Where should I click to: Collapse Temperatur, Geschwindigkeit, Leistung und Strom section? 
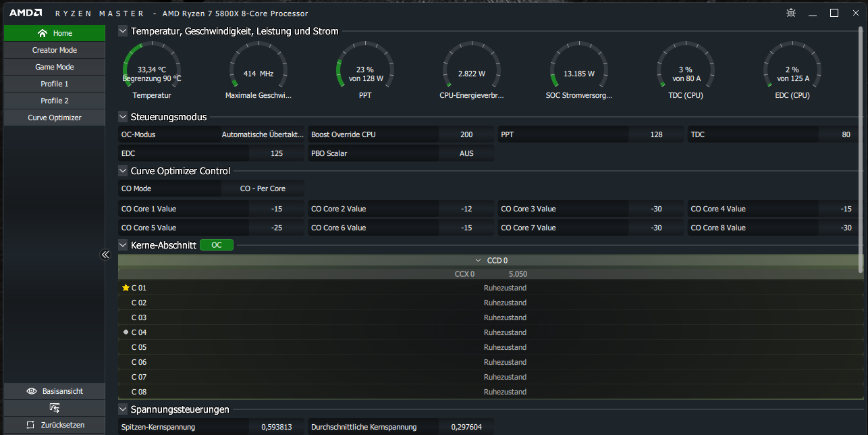tap(123, 30)
